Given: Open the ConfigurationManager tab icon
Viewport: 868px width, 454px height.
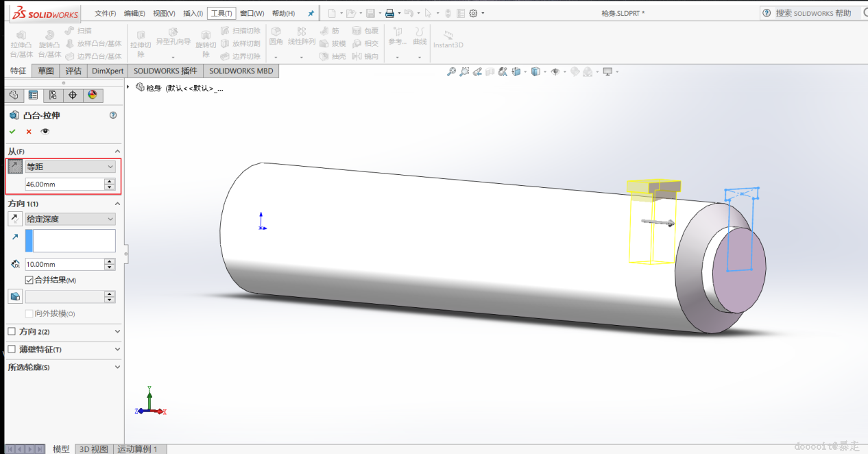Looking at the screenshot, I should pos(53,95).
